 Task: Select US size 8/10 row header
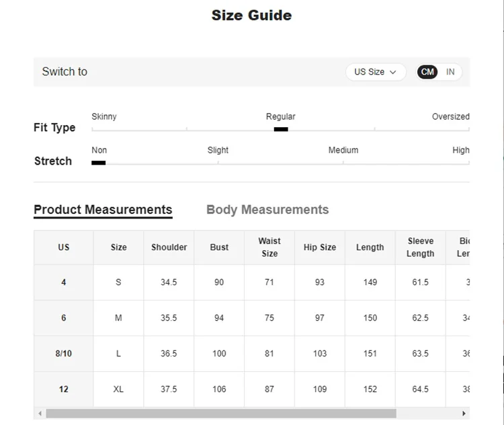(64, 354)
